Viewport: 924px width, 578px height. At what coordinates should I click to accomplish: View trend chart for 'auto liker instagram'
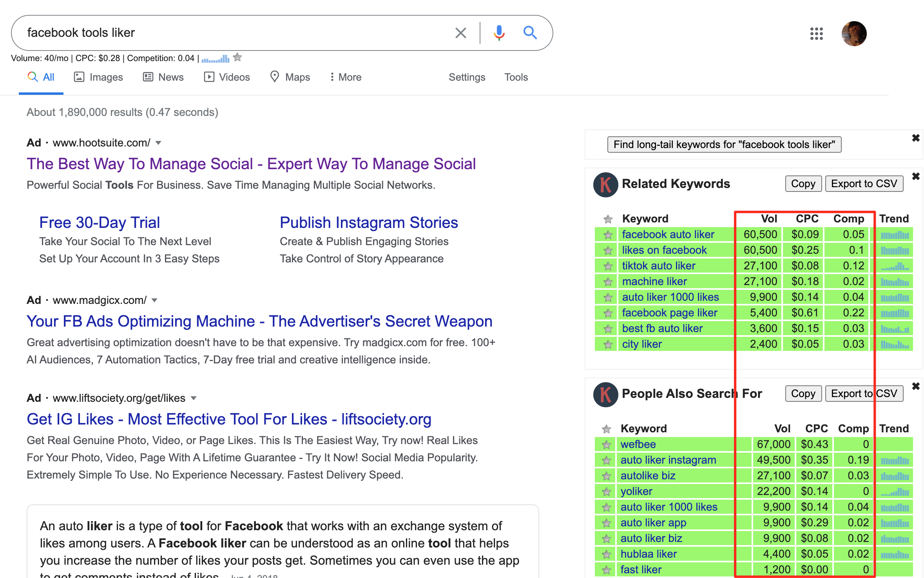895,461
